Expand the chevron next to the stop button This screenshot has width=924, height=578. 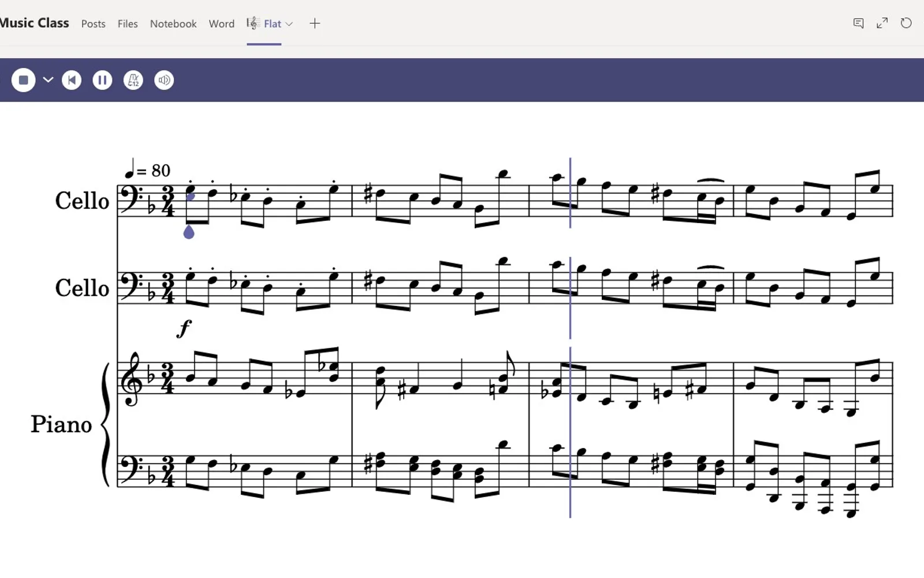pyautogui.click(x=49, y=80)
